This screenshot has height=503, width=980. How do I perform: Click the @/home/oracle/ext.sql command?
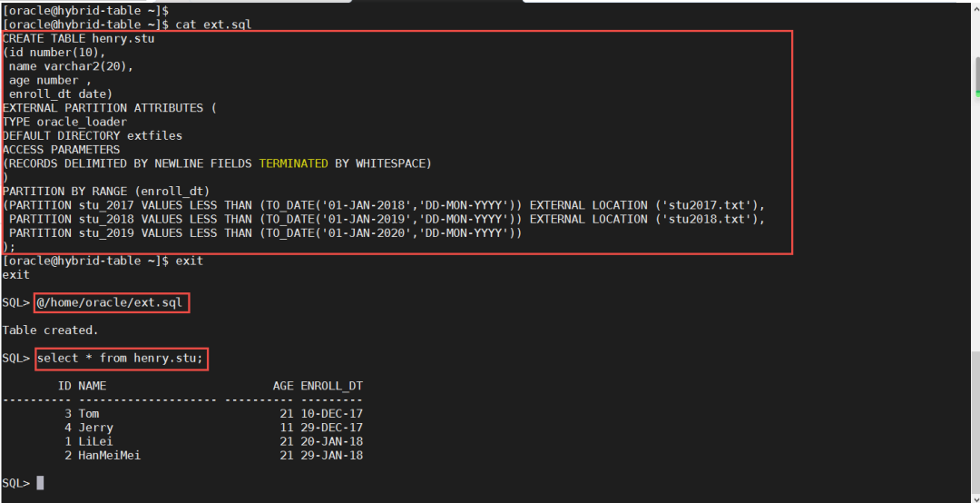[113, 302]
